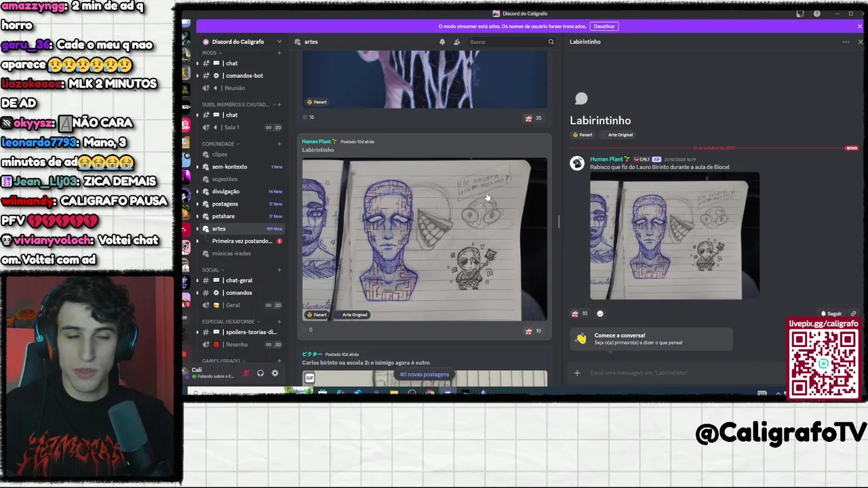Open Carlos birinto na escola 2 post
The width and height of the screenshot is (868, 488).
pos(366,363)
